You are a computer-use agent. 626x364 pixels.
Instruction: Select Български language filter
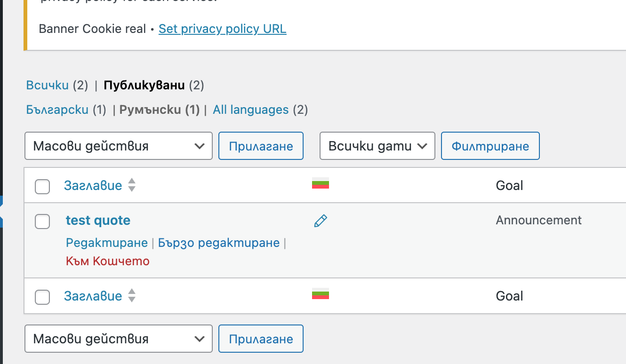(57, 110)
